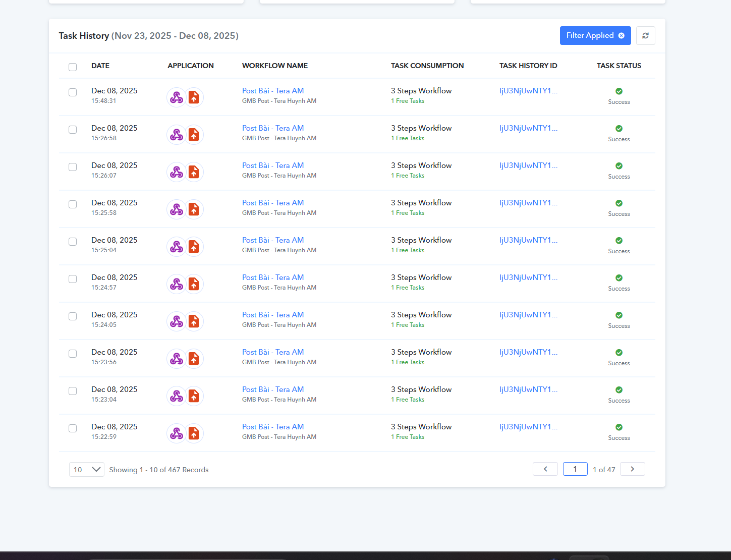Go to previous page with left chevron
The height and width of the screenshot is (560, 731).
(545, 469)
